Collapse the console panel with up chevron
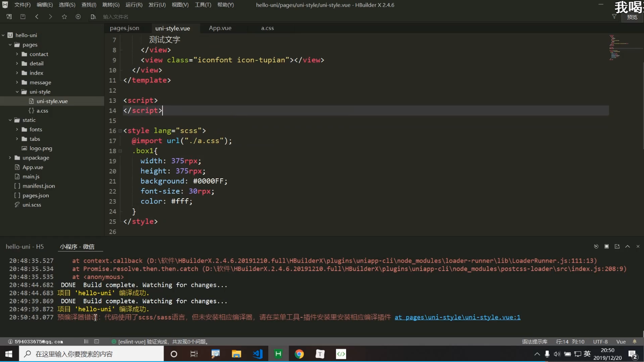Image resolution: width=644 pixels, height=362 pixels. (628, 246)
